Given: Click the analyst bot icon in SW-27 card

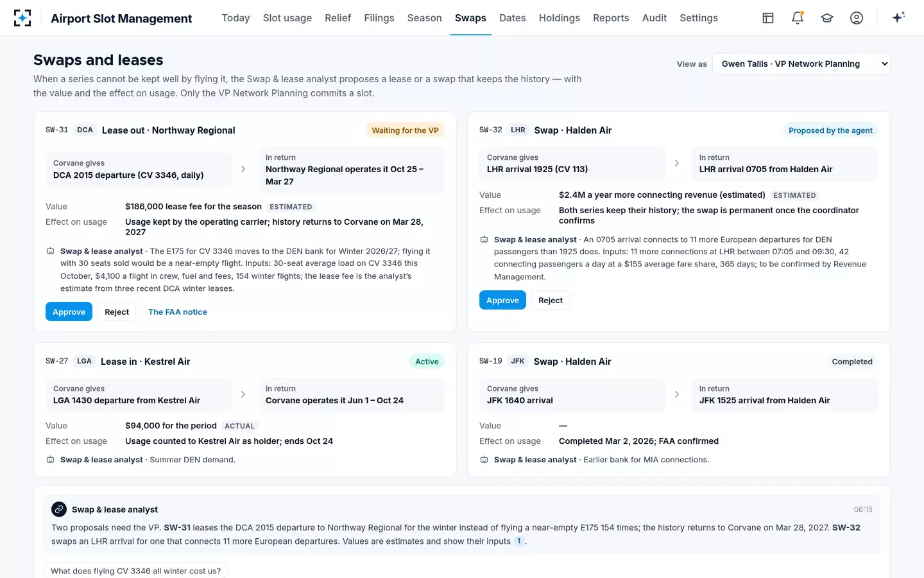Looking at the screenshot, I should (x=50, y=460).
